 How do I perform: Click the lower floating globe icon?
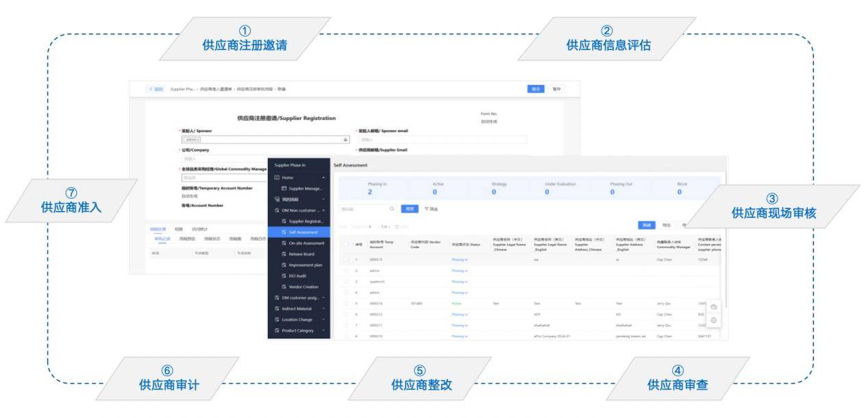pyautogui.click(x=713, y=320)
